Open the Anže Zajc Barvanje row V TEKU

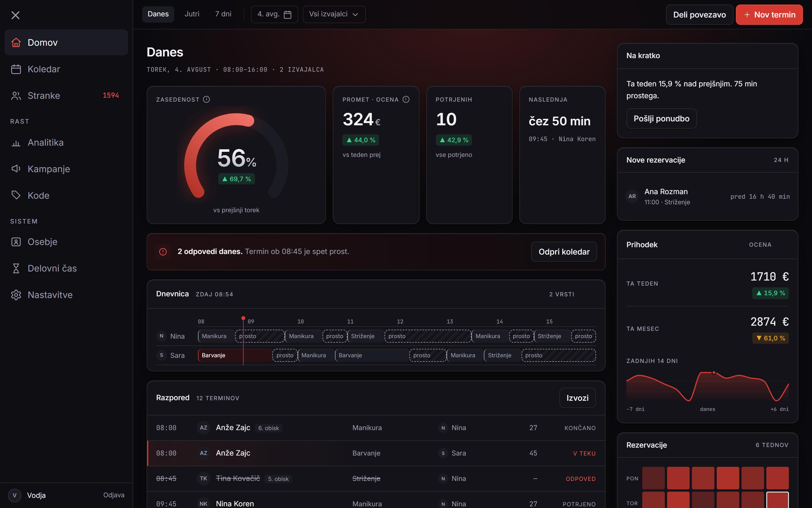tap(376, 453)
